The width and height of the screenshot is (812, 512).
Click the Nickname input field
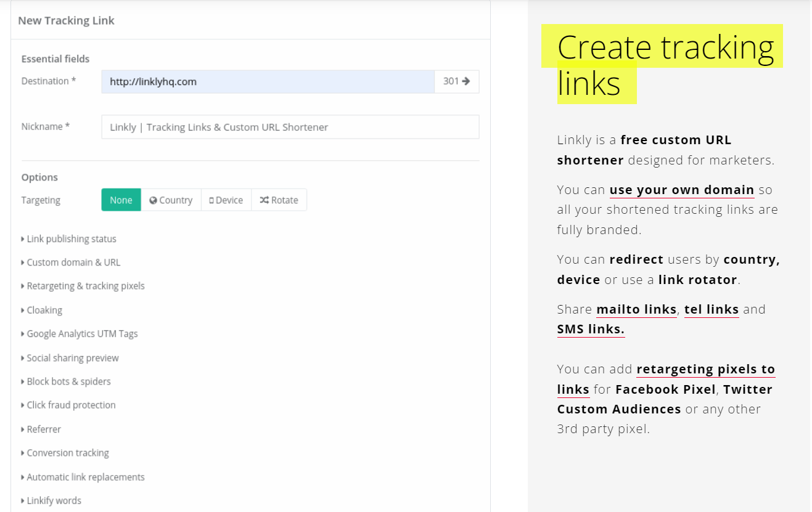pyautogui.click(x=290, y=127)
